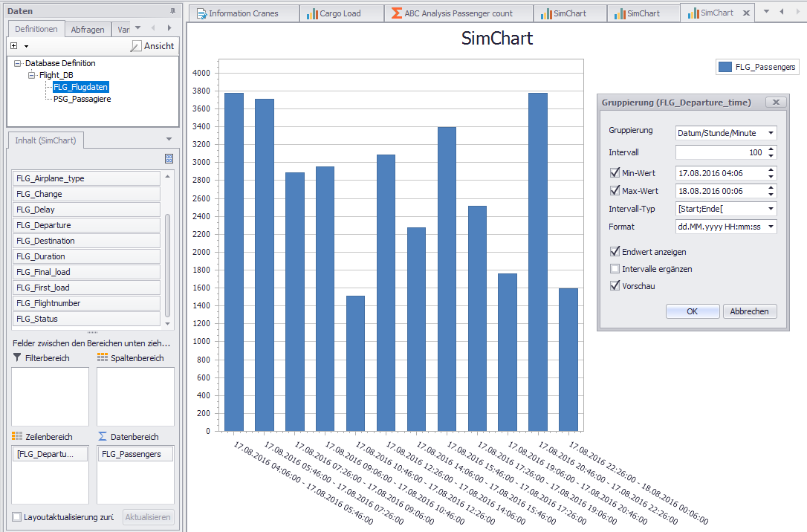Viewport: 807px width, 532px height.
Task: Open the Abfragen tab
Action: pos(87,30)
